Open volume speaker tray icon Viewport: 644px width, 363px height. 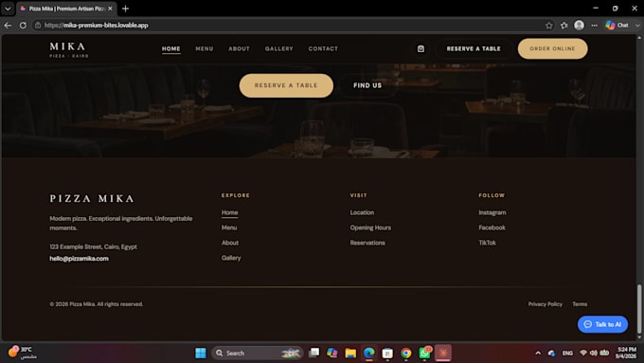[x=594, y=353]
